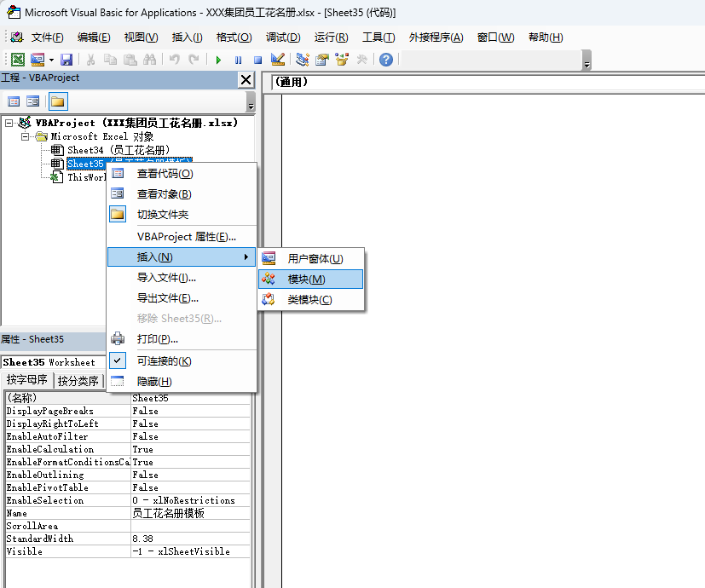Open Project Explorer toolbar icon
This screenshot has width=705, height=588.
[303, 60]
